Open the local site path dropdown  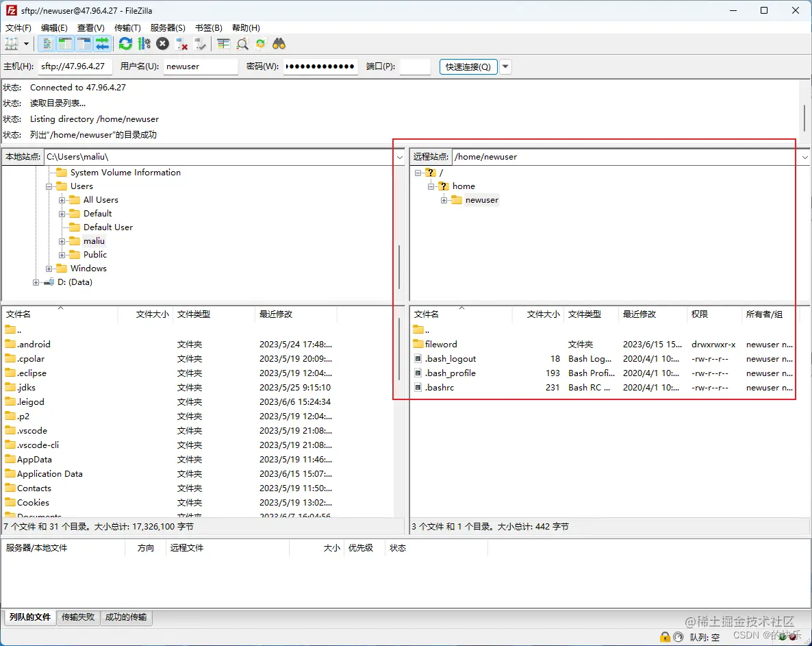click(x=399, y=157)
